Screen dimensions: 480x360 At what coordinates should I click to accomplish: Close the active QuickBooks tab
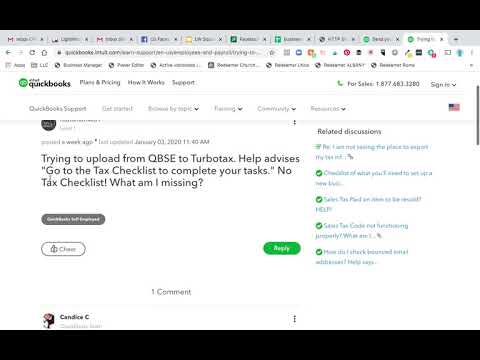coord(442,39)
